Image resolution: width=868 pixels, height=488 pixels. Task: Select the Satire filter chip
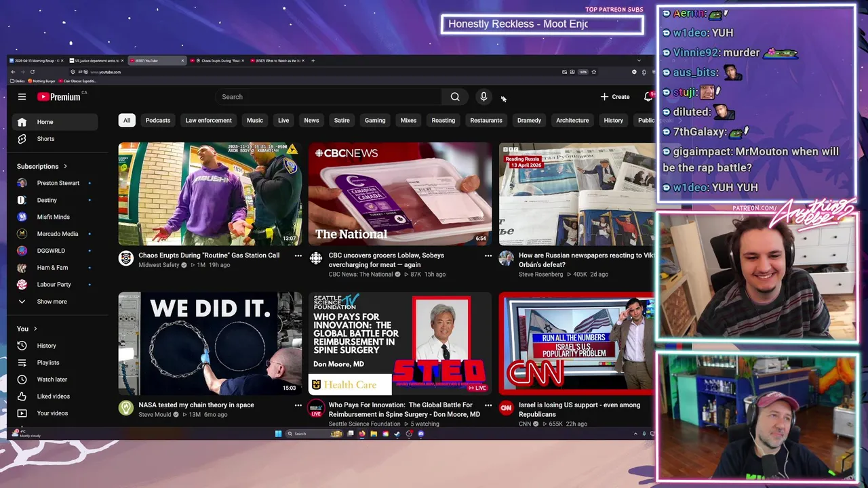tap(342, 121)
